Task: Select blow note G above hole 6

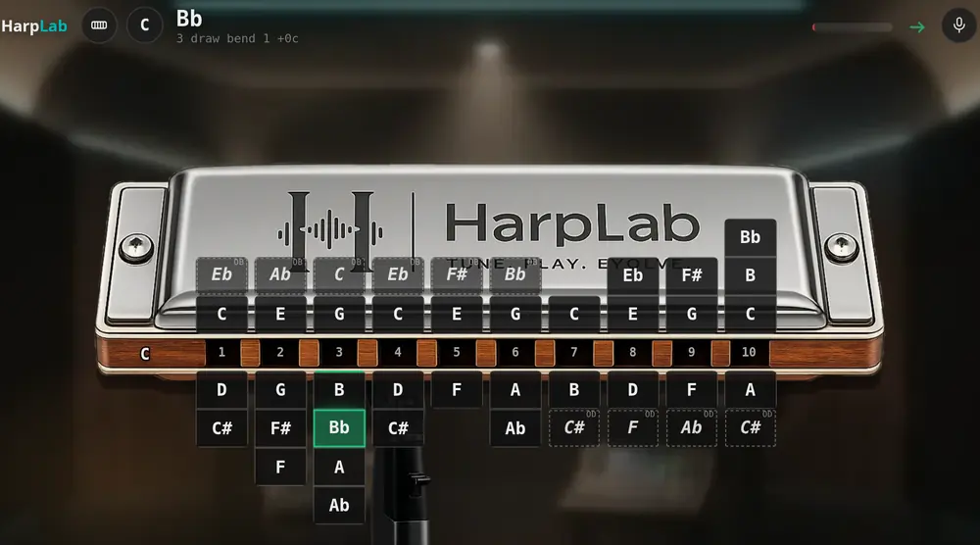Action: pyautogui.click(x=515, y=314)
